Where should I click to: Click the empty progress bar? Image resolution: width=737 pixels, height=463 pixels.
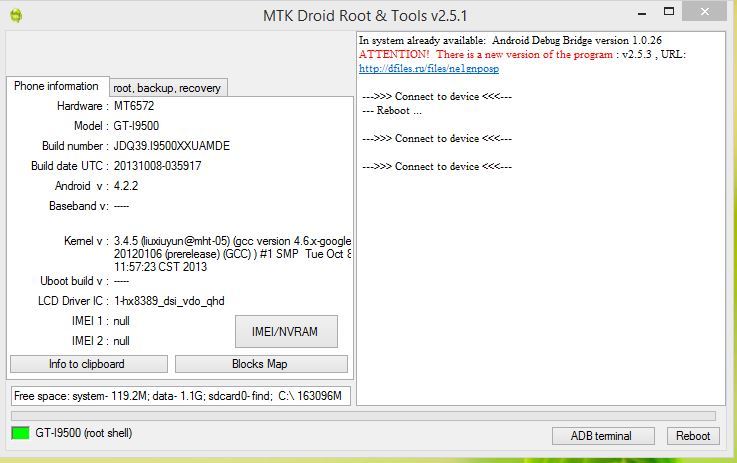[363, 415]
